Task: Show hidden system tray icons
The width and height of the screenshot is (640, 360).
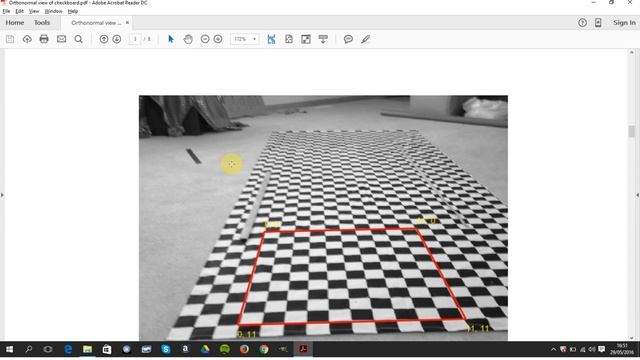Action: click(553, 349)
